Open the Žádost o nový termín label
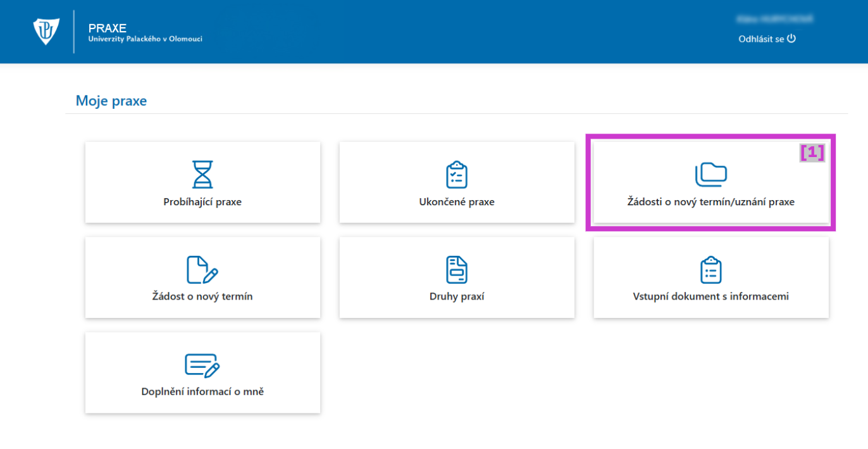This screenshot has width=868, height=449. [202, 296]
